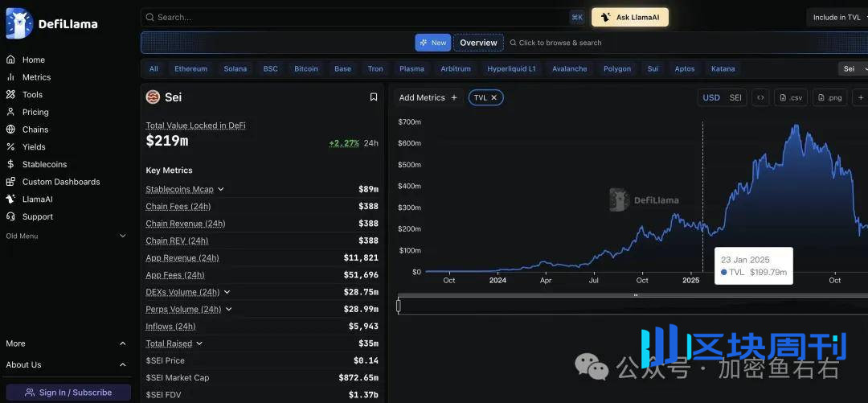Download chart as .png image

tap(829, 97)
